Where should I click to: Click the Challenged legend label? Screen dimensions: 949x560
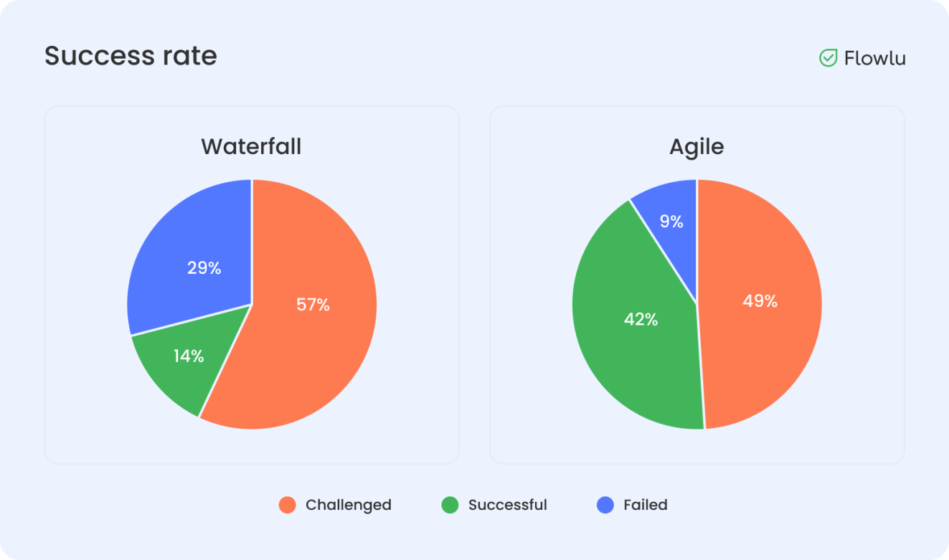(349, 505)
